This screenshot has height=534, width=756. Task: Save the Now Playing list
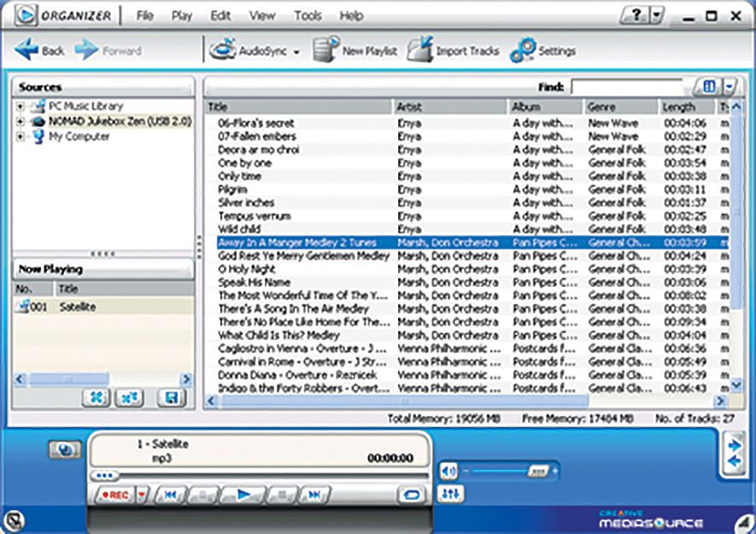pos(171,397)
